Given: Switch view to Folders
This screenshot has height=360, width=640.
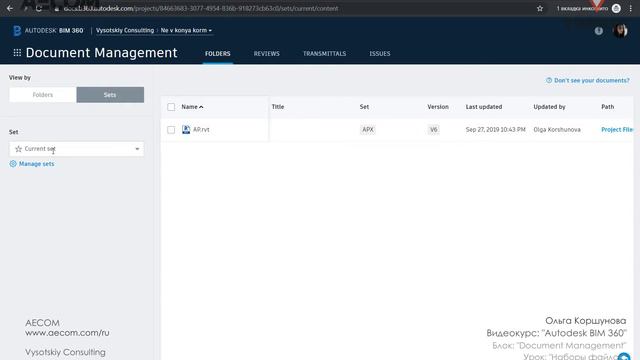Looking at the screenshot, I should (43, 95).
